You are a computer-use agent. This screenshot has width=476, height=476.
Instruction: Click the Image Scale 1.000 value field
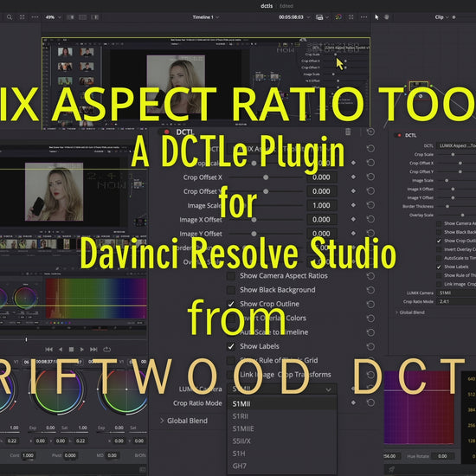click(321, 205)
